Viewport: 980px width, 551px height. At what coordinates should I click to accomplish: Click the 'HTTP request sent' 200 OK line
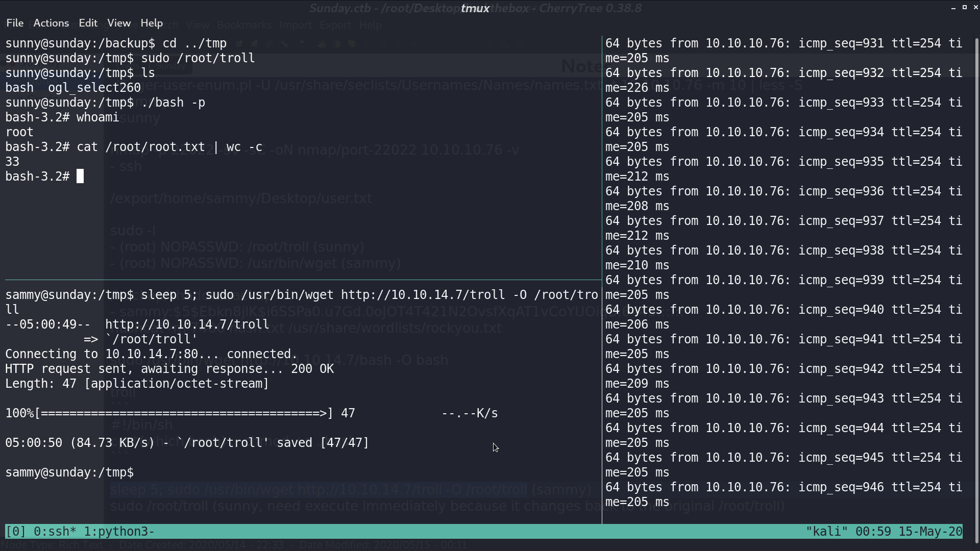tap(169, 369)
